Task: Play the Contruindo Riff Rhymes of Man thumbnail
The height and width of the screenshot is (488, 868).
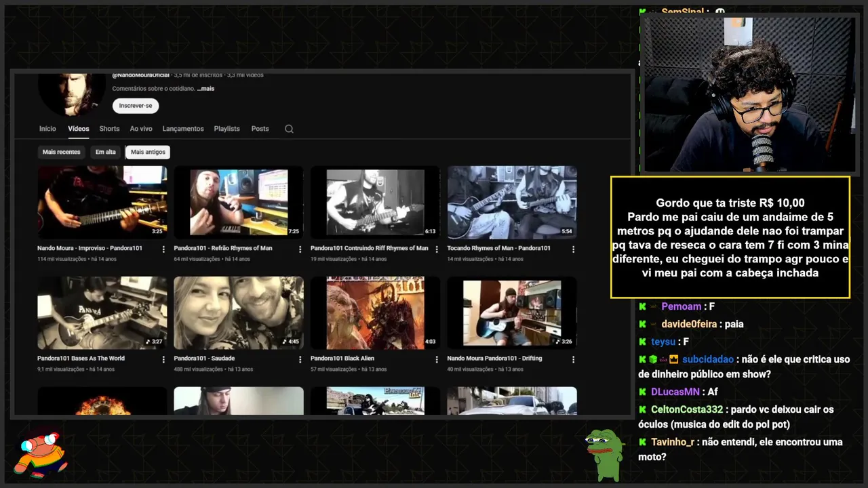Action: [x=375, y=202]
